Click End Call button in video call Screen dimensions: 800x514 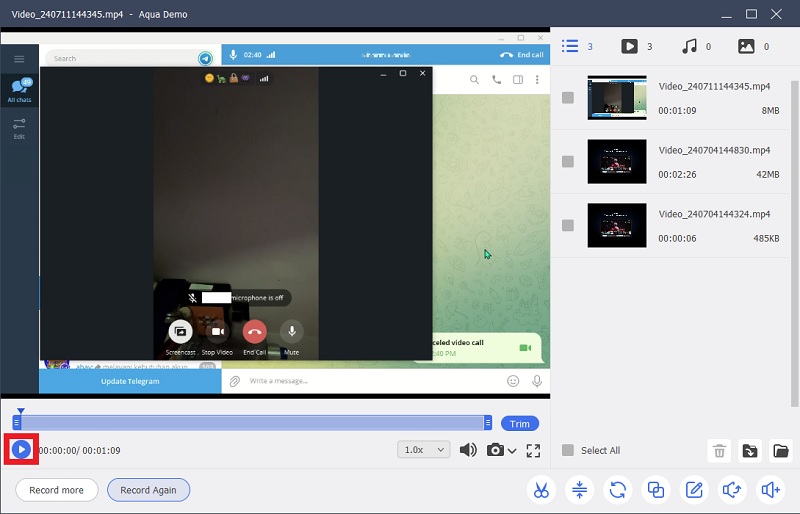pyautogui.click(x=254, y=332)
